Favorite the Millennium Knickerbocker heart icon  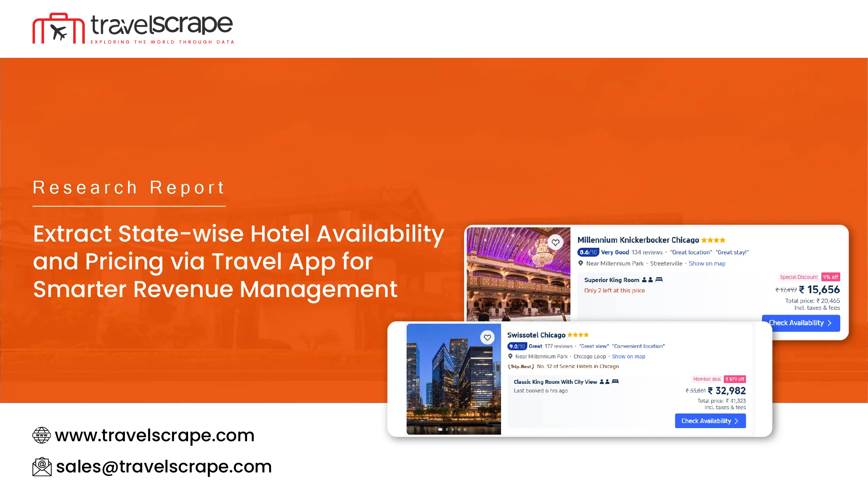[555, 243]
